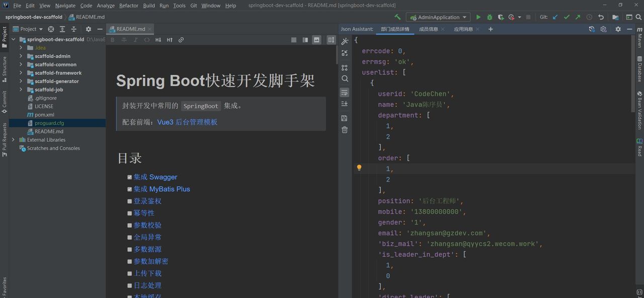Add a new Json Assistant tab with plus button

click(x=490, y=29)
